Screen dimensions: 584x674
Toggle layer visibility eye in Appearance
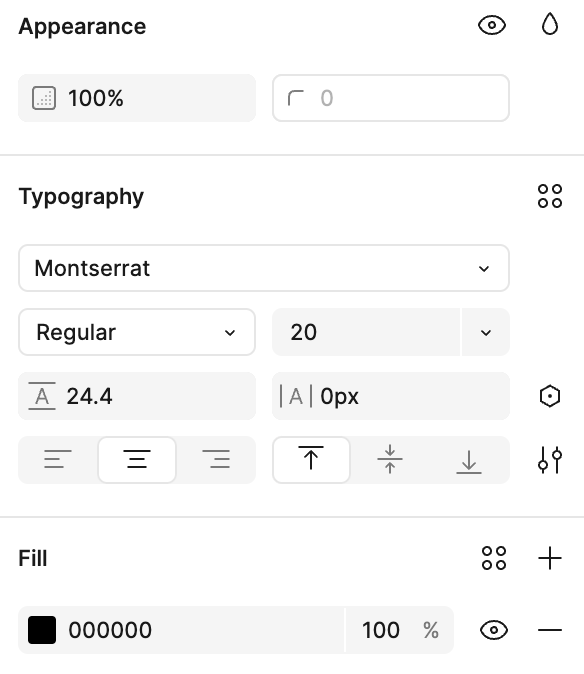(x=492, y=25)
